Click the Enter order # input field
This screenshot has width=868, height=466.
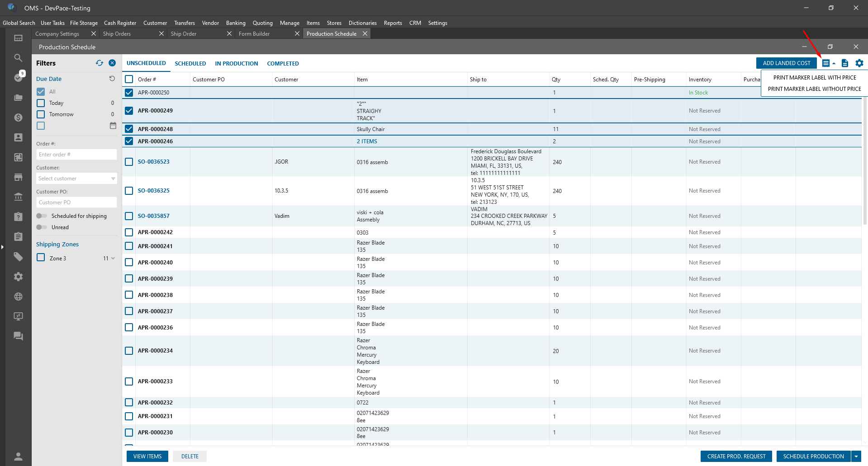point(76,155)
